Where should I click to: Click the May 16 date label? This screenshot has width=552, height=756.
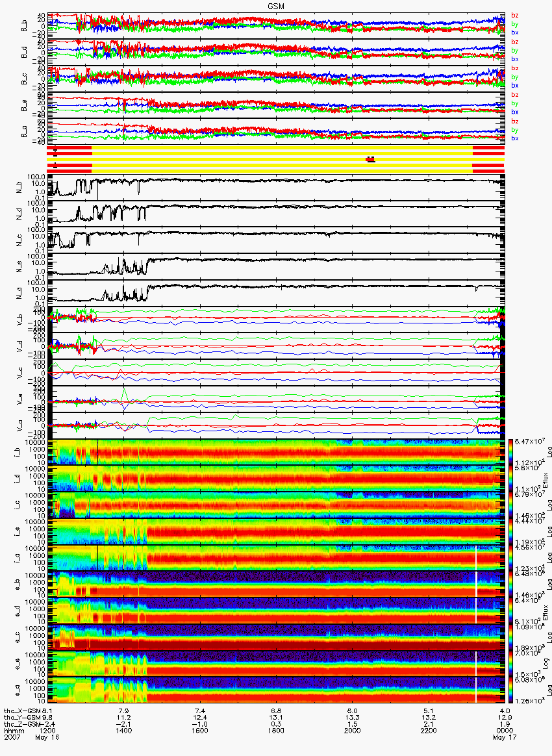click(47, 738)
